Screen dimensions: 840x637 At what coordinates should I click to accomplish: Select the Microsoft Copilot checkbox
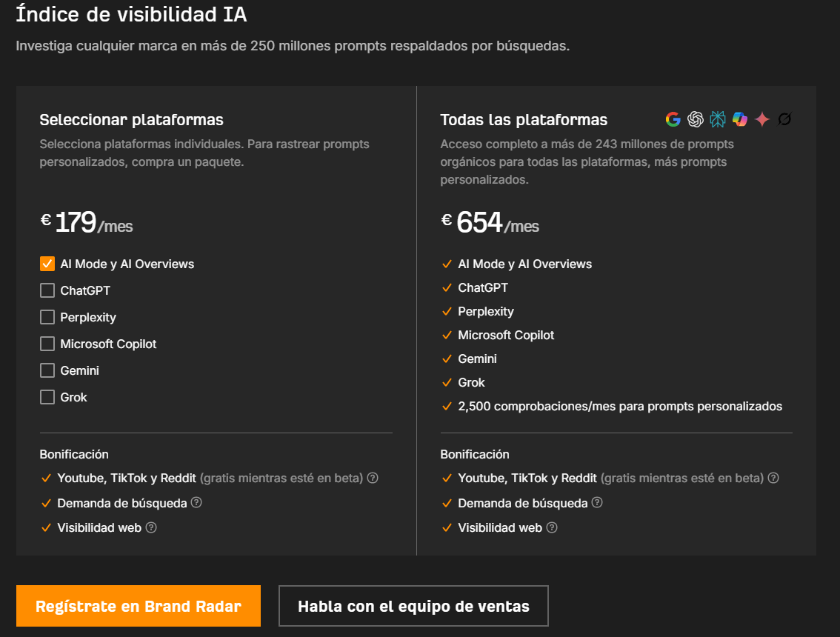[x=47, y=344]
